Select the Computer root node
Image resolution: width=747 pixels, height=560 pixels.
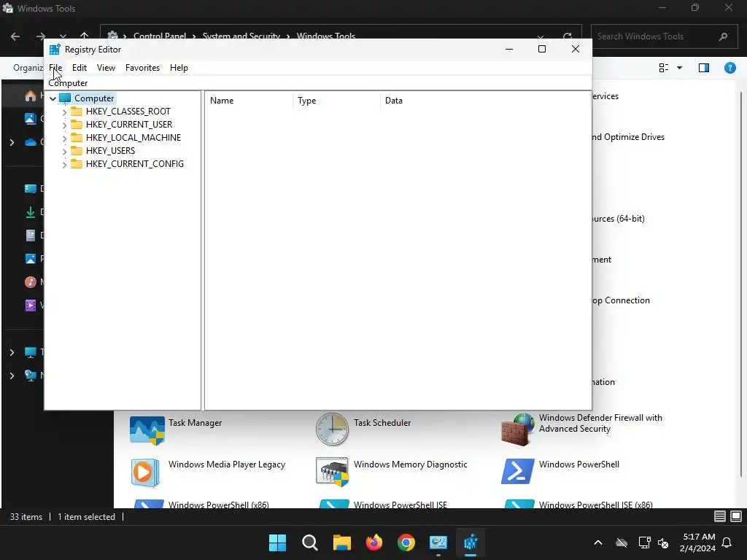(x=94, y=98)
